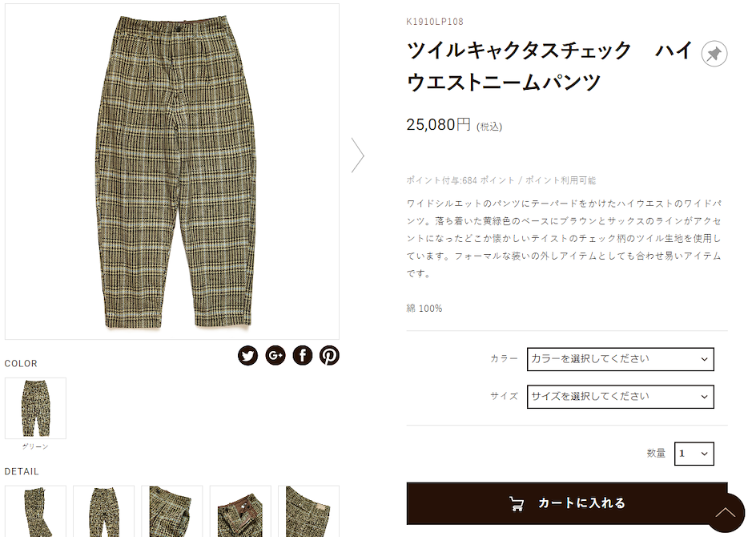
Task: Click the cart icon in add button
Action: point(517,503)
